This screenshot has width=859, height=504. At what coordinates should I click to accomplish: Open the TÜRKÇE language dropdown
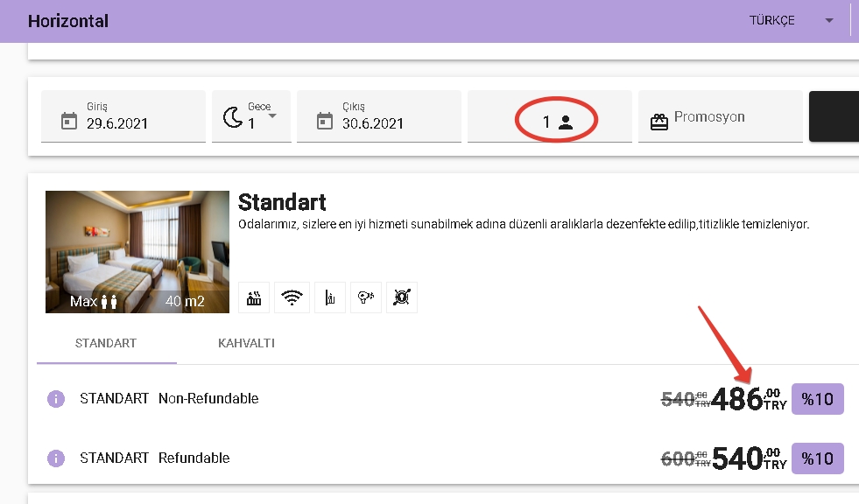click(x=828, y=20)
